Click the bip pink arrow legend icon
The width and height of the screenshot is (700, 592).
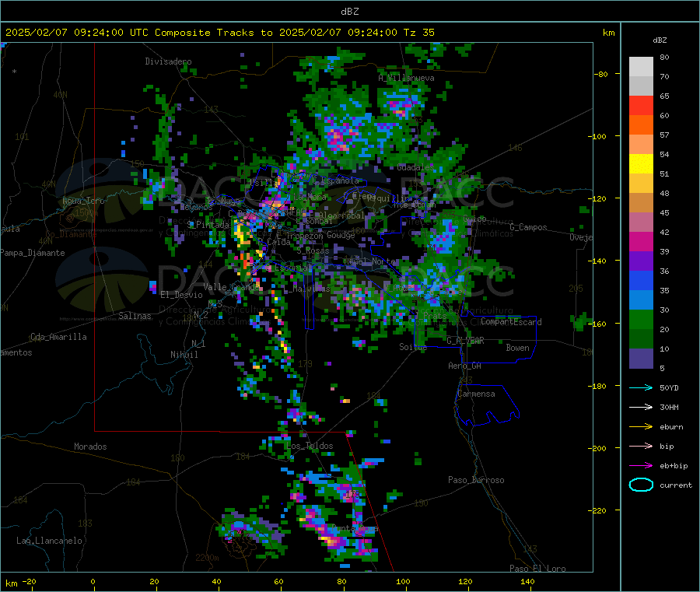pos(641,446)
